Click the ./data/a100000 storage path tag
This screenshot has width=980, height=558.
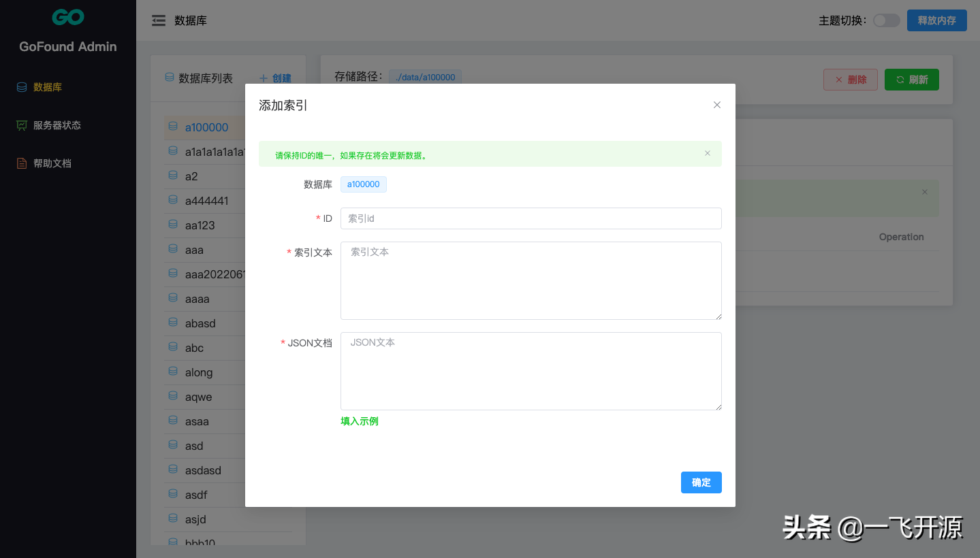click(x=426, y=77)
